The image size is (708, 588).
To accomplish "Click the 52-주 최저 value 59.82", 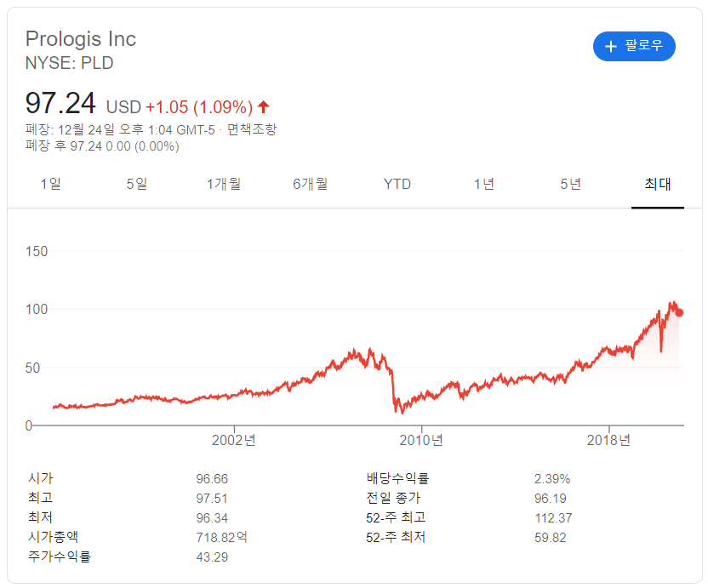I will click(551, 538).
